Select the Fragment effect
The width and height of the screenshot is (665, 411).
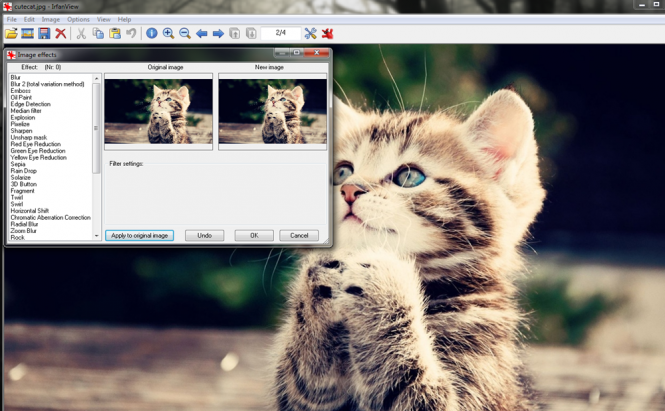click(23, 191)
